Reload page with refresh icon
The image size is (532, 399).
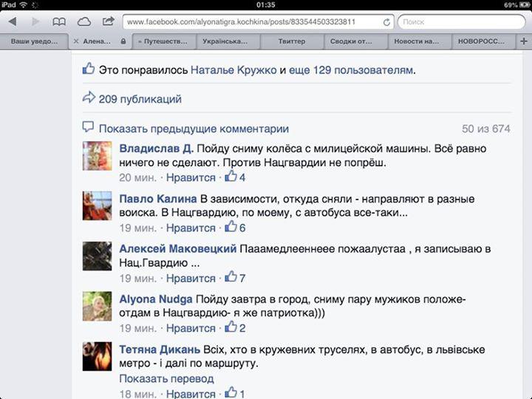tap(386, 22)
